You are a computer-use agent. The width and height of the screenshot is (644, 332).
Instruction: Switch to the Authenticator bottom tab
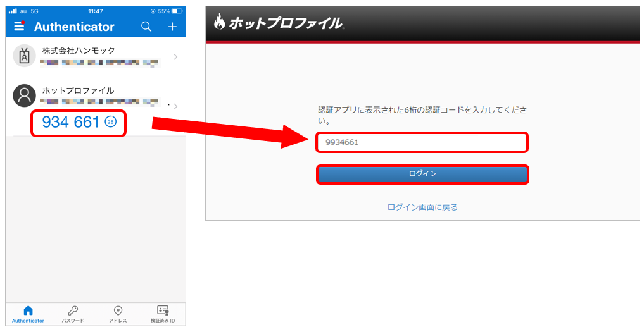(28, 314)
